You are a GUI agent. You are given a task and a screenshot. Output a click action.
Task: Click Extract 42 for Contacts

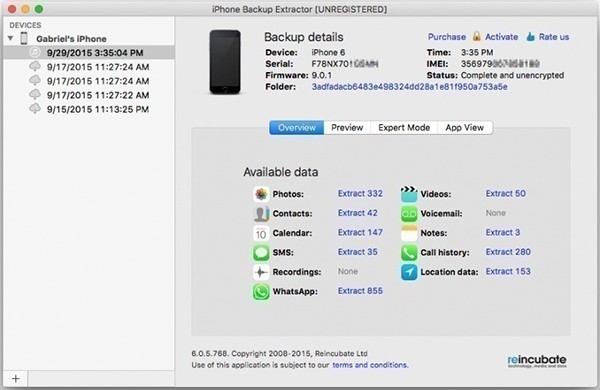[357, 213]
